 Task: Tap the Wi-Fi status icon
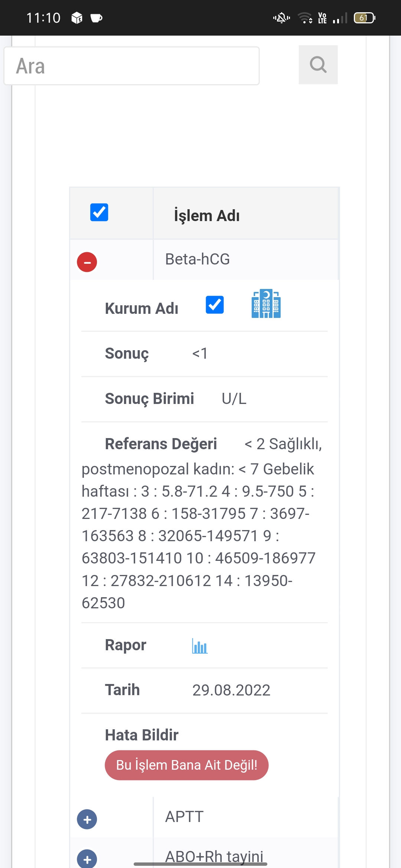point(305,18)
